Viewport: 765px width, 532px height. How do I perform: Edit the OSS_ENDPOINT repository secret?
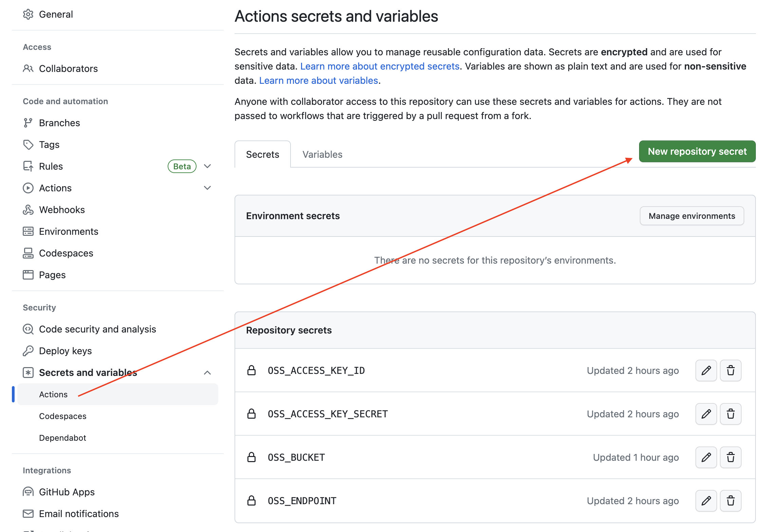tap(706, 501)
